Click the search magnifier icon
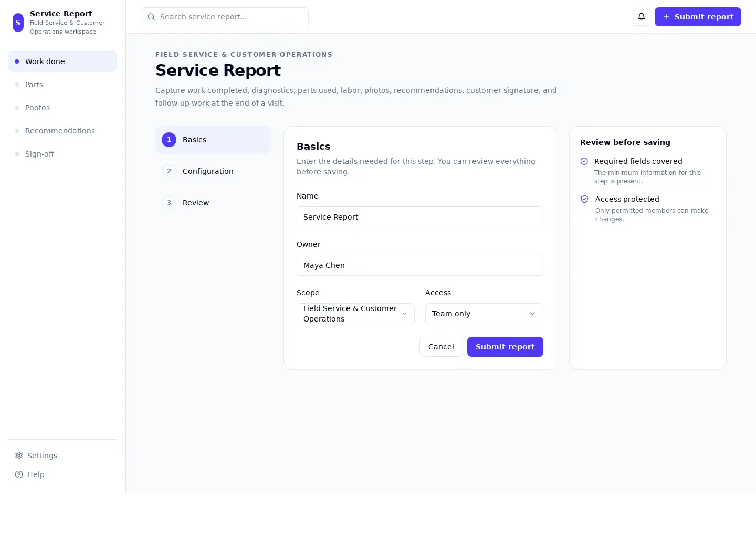 (151, 17)
